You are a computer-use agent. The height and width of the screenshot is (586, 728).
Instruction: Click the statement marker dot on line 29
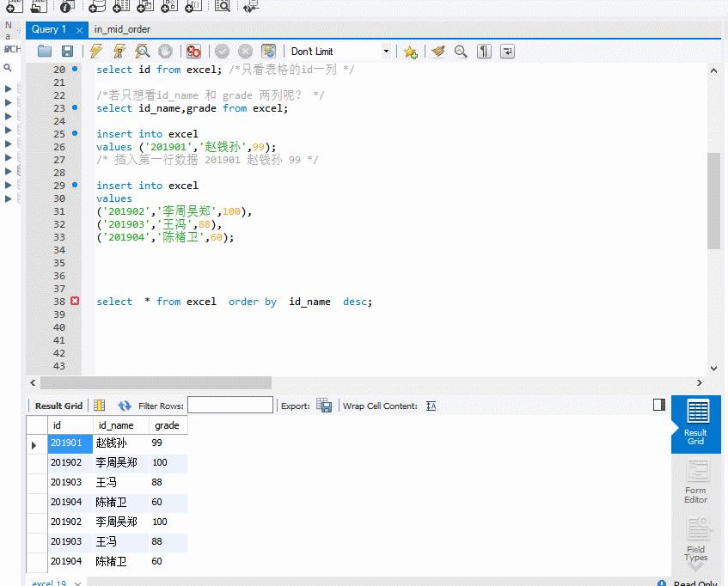click(x=75, y=185)
